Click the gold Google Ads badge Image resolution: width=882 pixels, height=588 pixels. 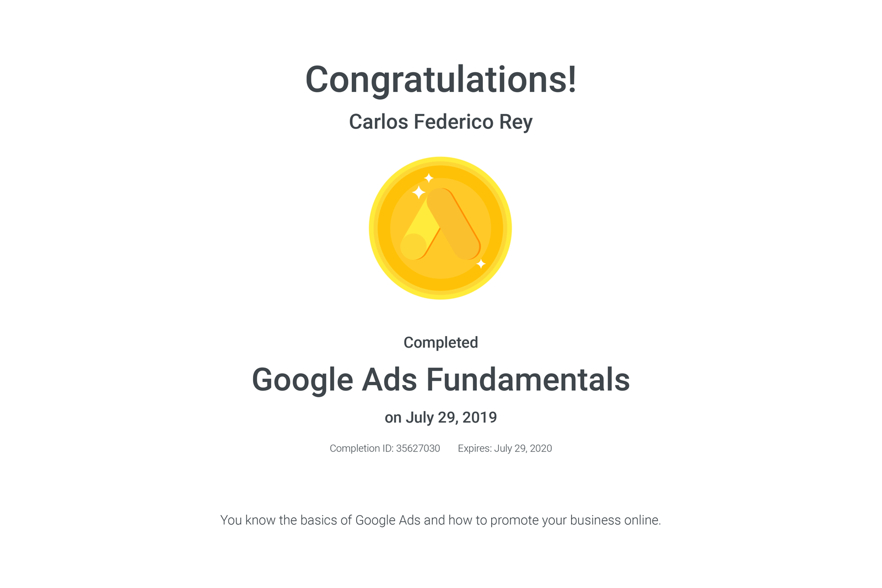click(440, 228)
